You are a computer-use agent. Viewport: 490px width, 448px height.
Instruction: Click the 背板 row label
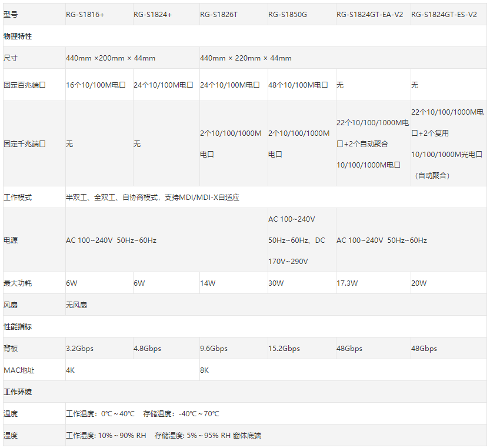(x=11, y=349)
